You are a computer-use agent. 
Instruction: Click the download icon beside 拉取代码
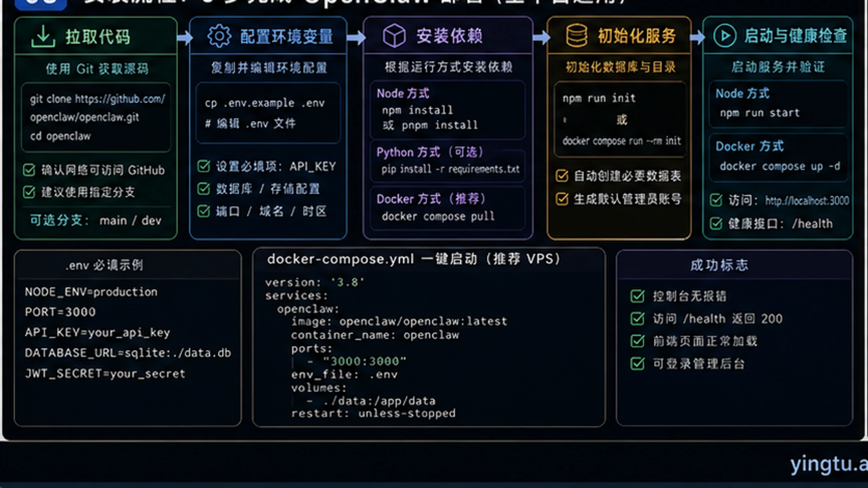(43, 36)
